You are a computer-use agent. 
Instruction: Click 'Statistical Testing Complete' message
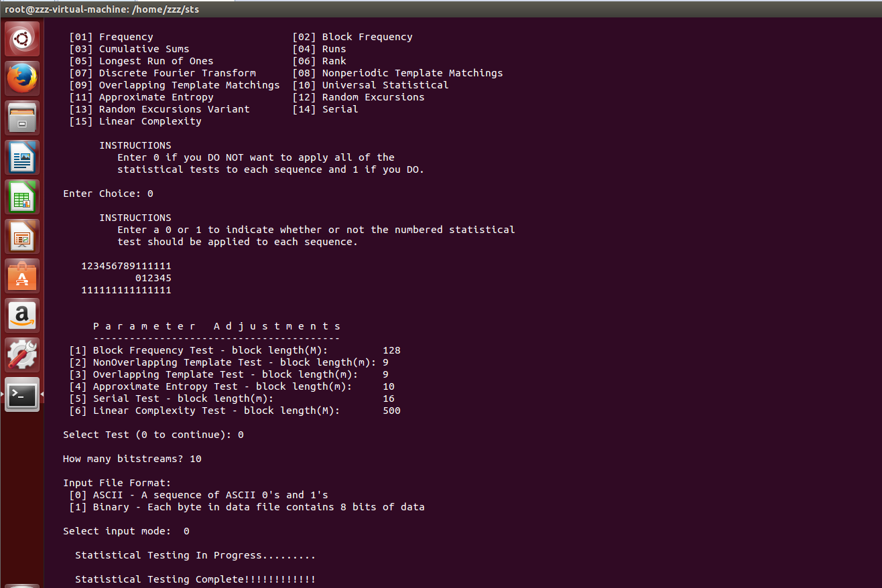[x=195, y=579]
